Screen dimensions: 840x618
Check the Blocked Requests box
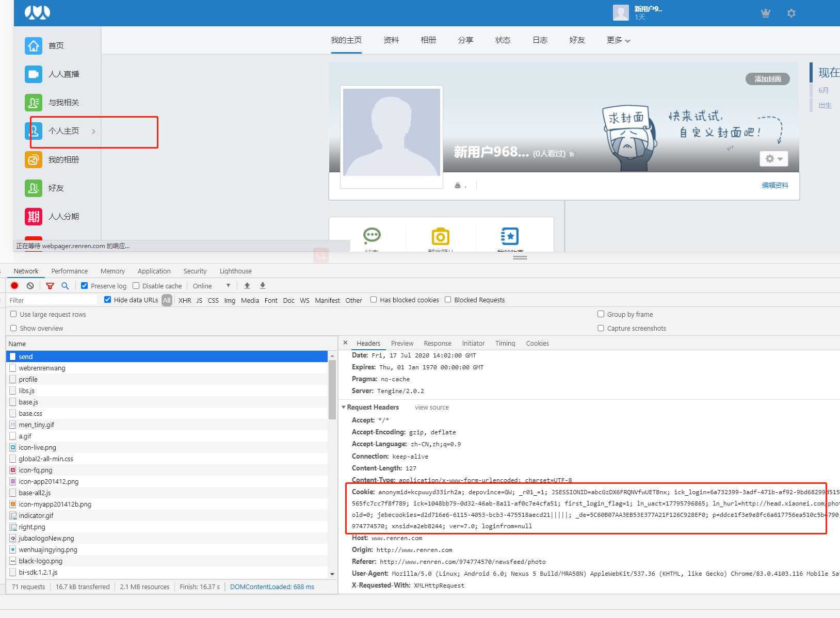(x=448, y=300)
